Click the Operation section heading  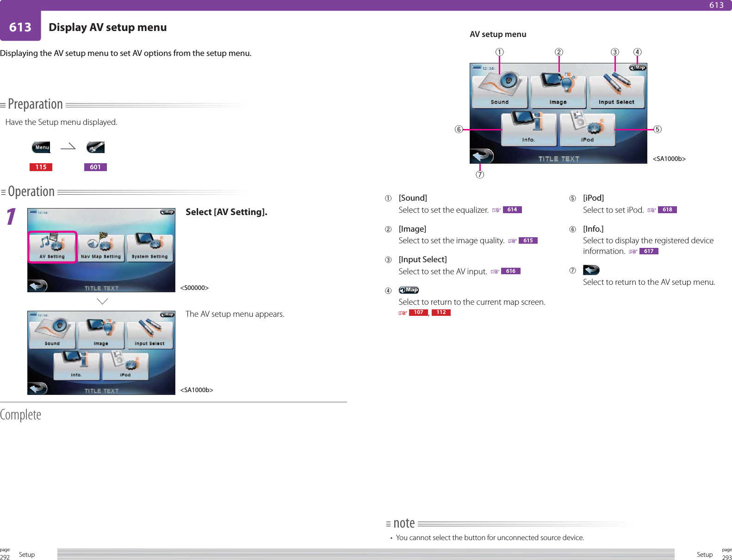[31, 191]
